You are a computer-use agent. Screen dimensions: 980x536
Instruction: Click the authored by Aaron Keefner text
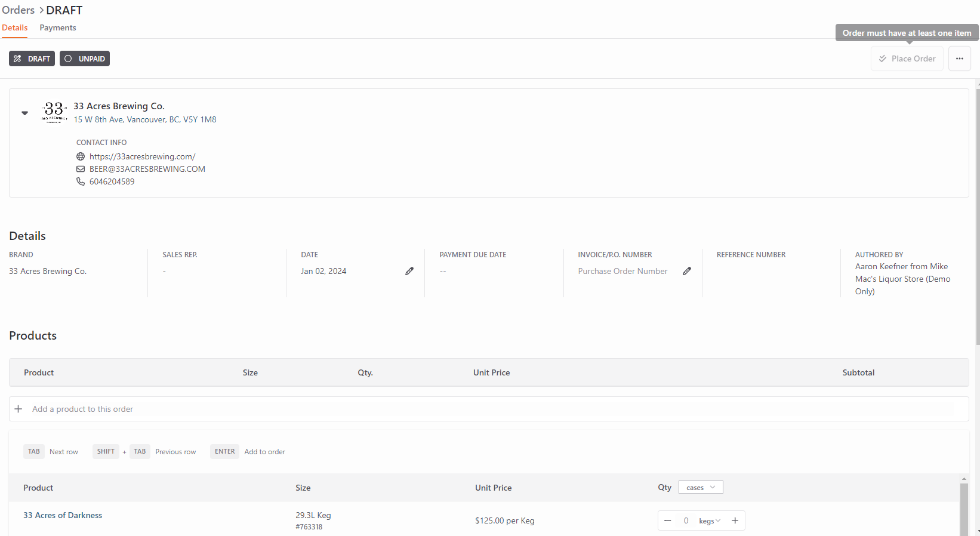click(902, 279)
